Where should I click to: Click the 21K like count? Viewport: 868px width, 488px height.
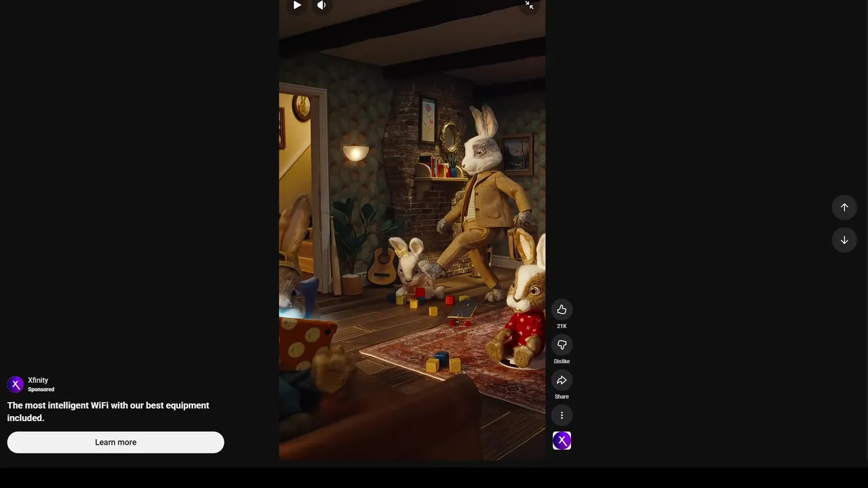tap(561, 326)
